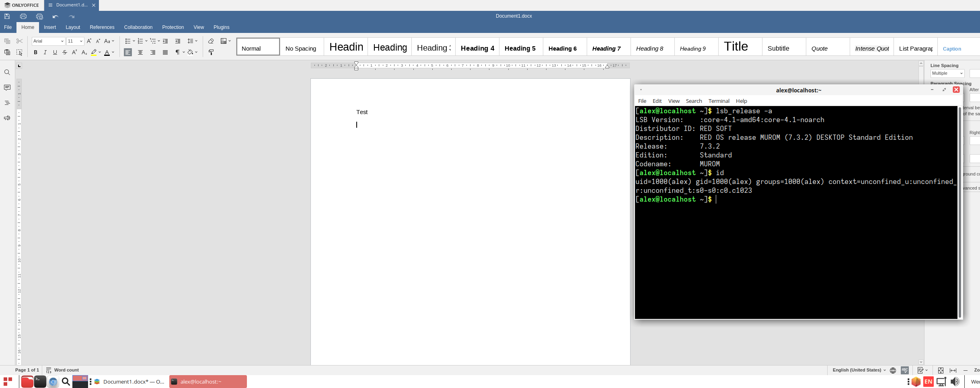Open the Feedback & Support speaker icon

(x=7, y=118)
